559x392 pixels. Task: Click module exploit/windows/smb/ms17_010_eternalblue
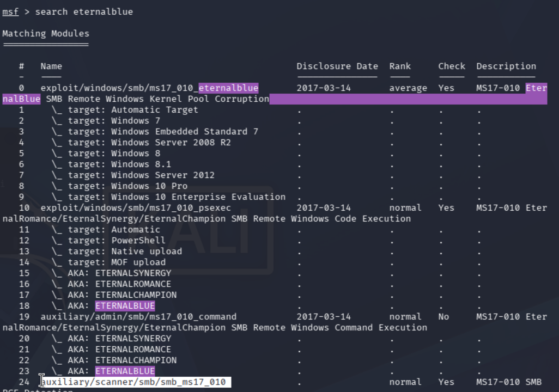(x=149, y=88)
